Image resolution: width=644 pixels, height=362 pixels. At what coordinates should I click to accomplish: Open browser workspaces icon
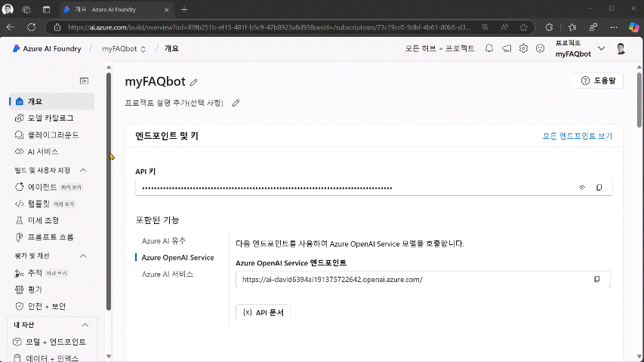(x=26, y=10)
